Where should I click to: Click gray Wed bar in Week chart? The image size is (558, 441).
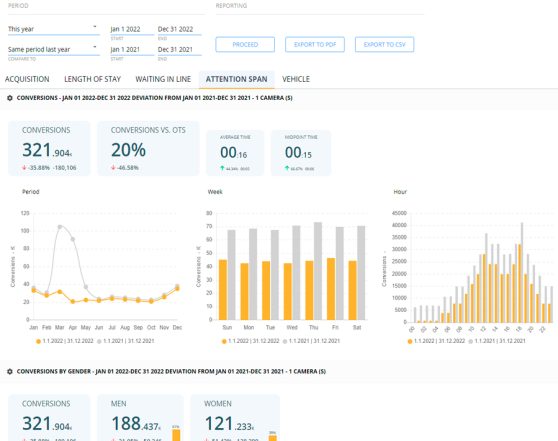click(x=296, y=273)
